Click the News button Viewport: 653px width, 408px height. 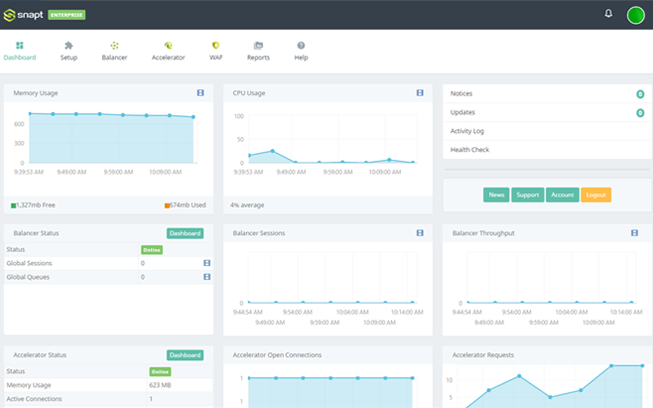tap(496, 195)
